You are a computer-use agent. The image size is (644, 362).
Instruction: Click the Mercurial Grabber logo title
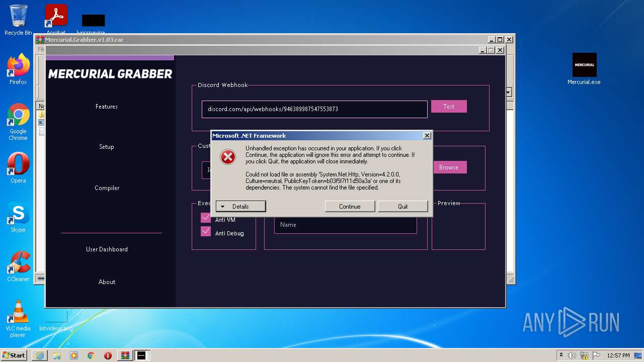(x=110, y=74)
